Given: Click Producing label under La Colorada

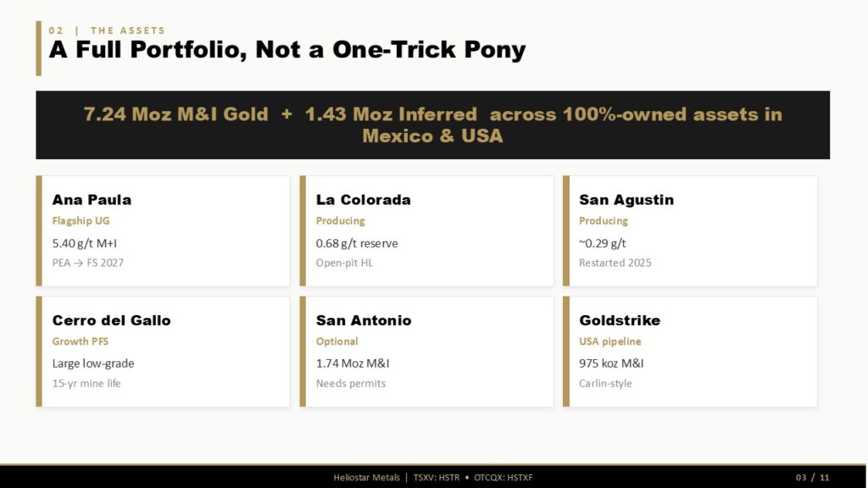Looking at the screenshot, I should point(340,221).
